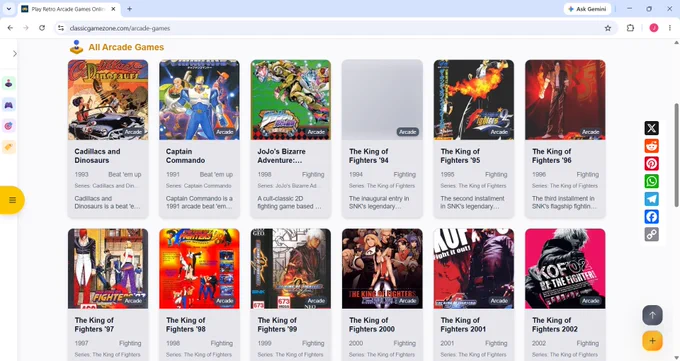This screenshot has width=680, height=361.
Task: Open the tab search dropdown arrow
Action: (9, 9)
